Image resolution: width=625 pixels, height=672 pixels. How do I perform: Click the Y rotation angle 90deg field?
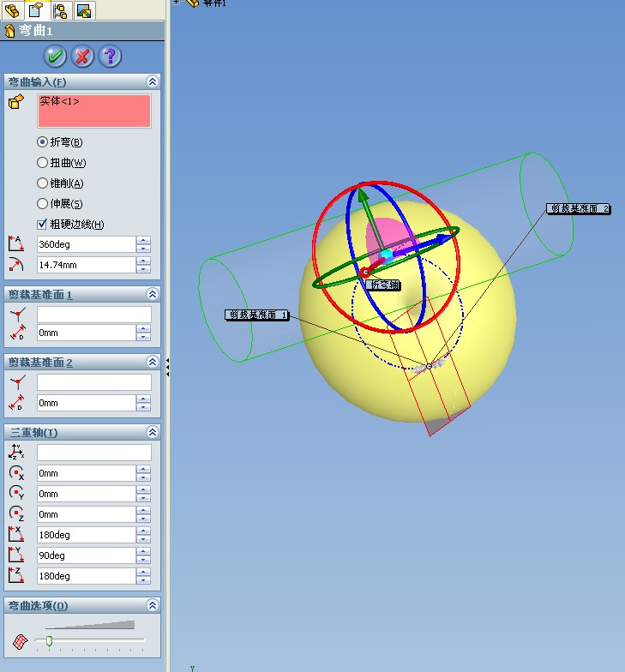[x=86, y=555]
